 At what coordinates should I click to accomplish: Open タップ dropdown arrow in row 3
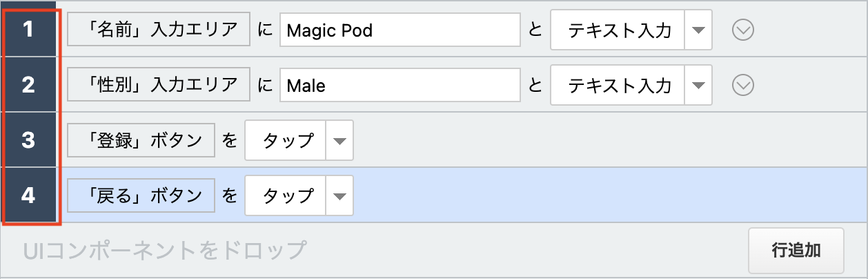pos(339,140)
